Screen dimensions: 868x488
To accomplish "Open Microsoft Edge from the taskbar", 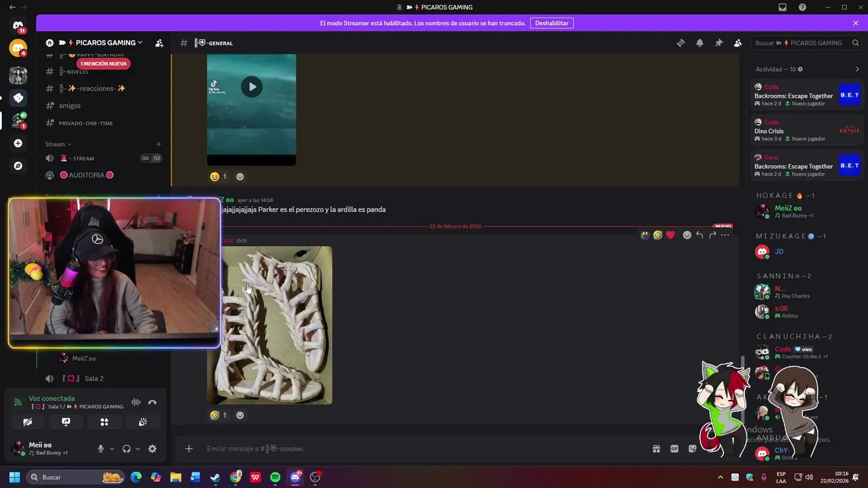I will tap(136, 477).
